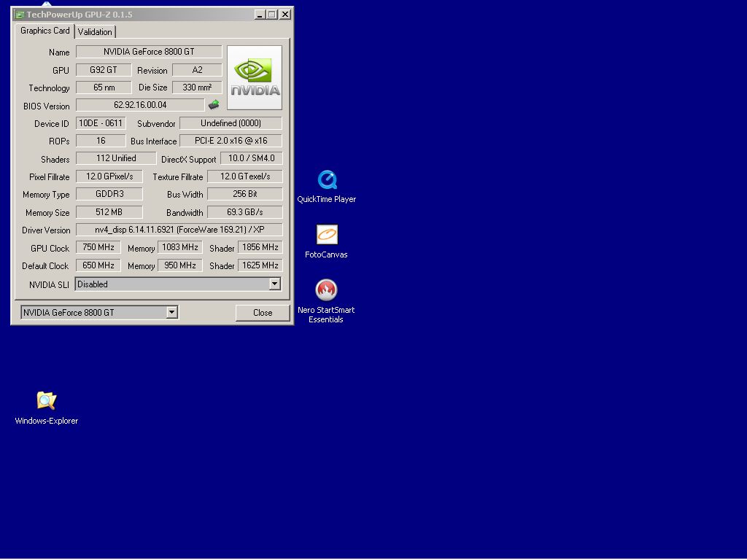Click the GPU value G92 GT
Screen dimensions: 747x560
pyautogui.click(x=104, y=69)
